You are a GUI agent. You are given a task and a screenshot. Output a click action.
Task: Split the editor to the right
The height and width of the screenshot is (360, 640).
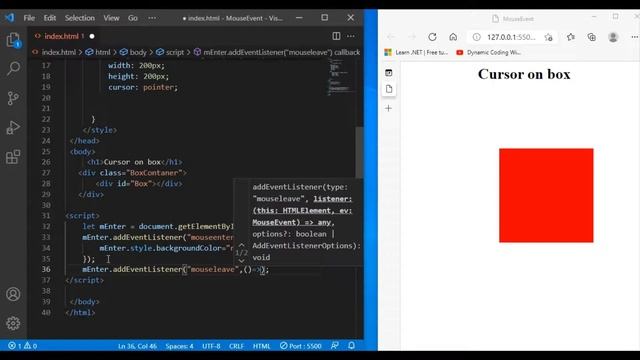[x=336, y=36]
